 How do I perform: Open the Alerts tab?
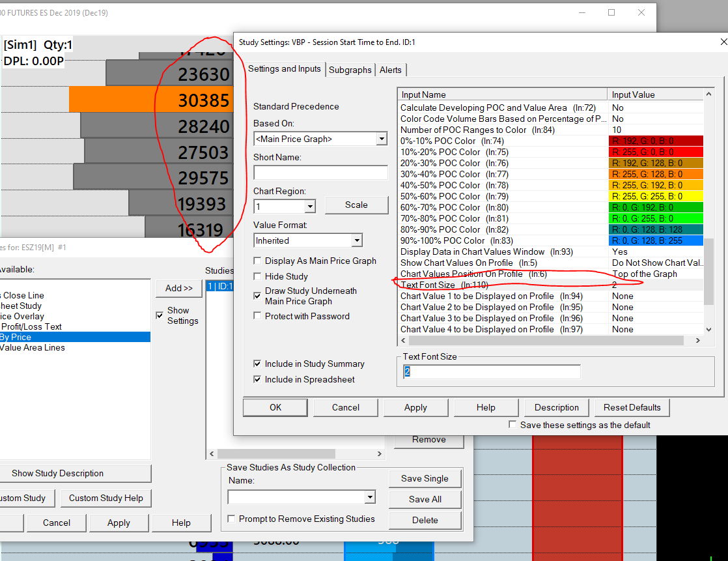point(391,70)
